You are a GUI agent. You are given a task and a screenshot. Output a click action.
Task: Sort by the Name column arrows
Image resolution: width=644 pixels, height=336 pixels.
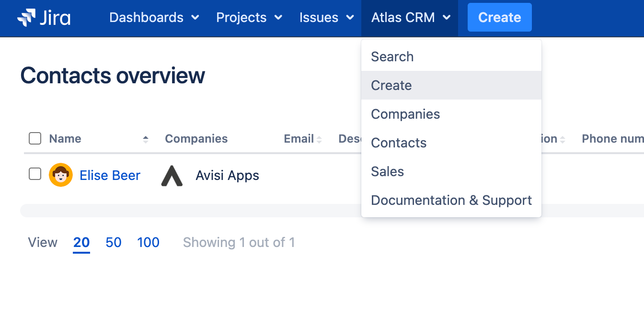pos(146,139)
